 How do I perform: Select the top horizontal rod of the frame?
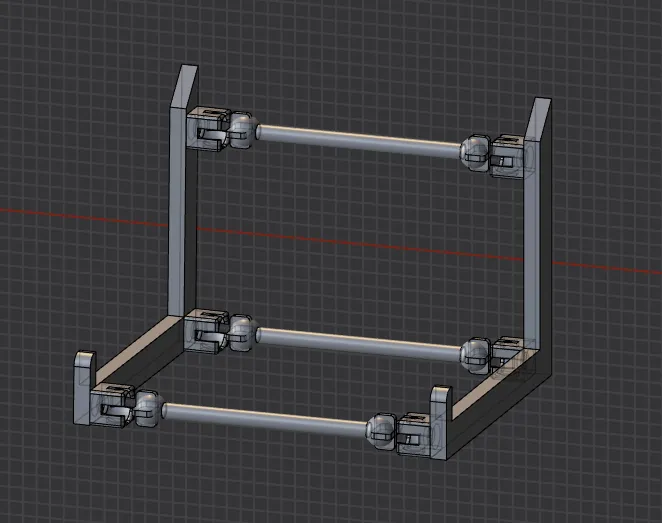(x=359, y=141)
